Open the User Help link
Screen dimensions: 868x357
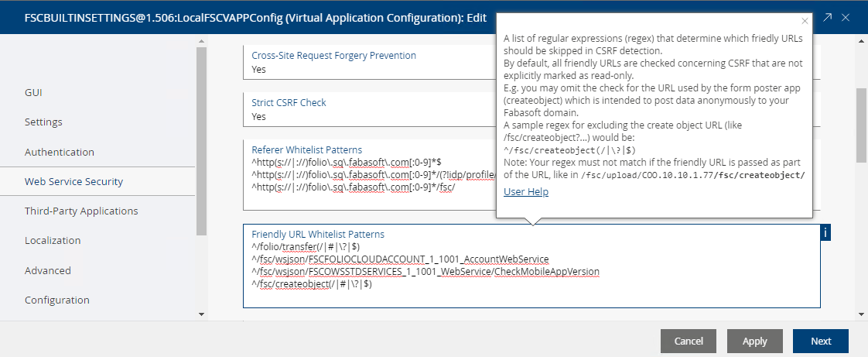click(526, 192)
